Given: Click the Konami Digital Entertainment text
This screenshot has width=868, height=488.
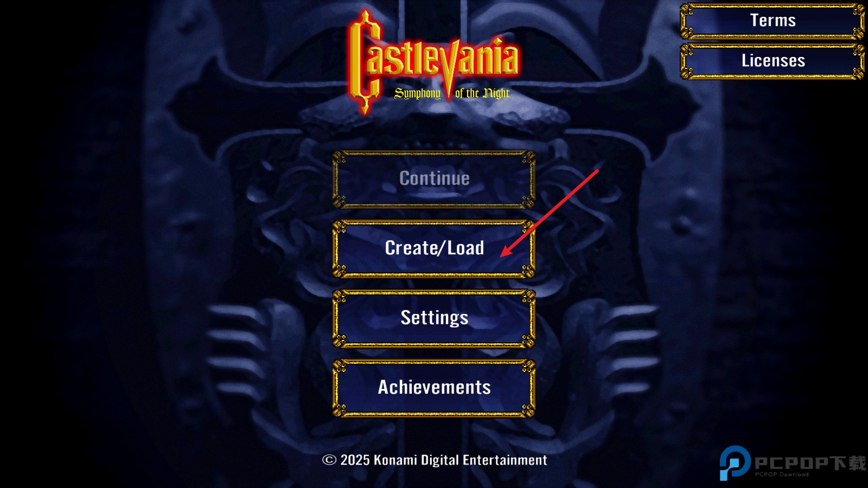Looking at the screenshot, I should tap(461, 460).
